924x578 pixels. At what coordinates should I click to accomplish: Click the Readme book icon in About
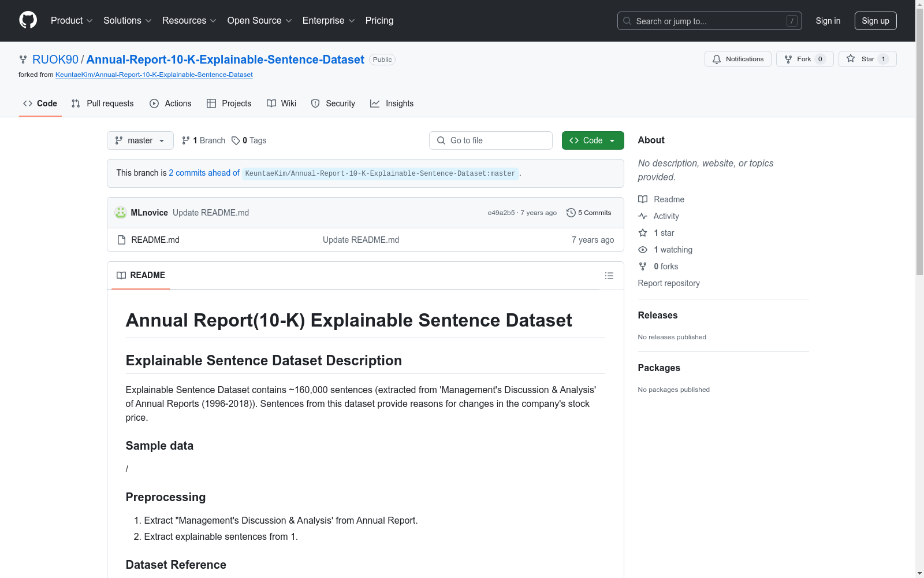[x=643, y=199]
